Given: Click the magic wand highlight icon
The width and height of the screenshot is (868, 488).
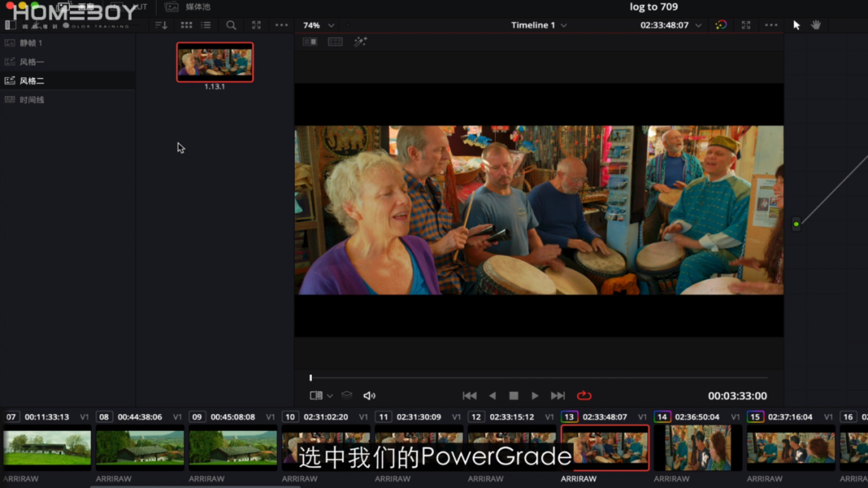Looking at the screenshot, I should 361,42.
